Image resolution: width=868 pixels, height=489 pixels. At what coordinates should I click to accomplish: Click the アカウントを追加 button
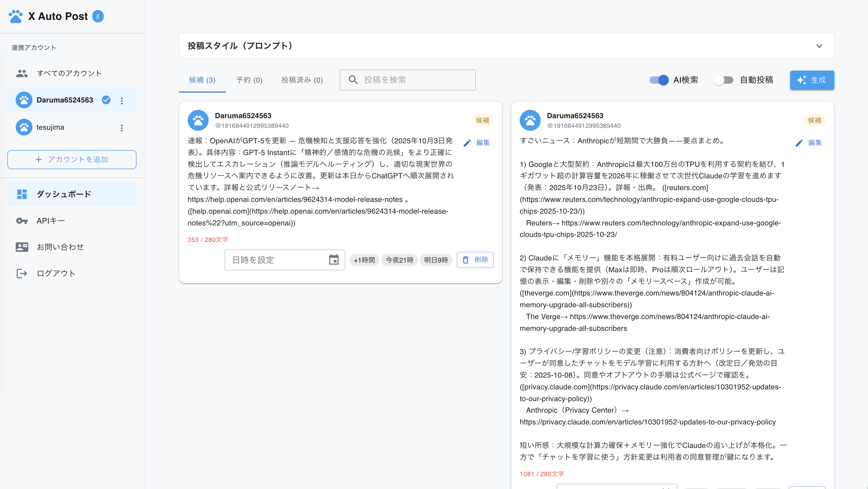point(72,160)
